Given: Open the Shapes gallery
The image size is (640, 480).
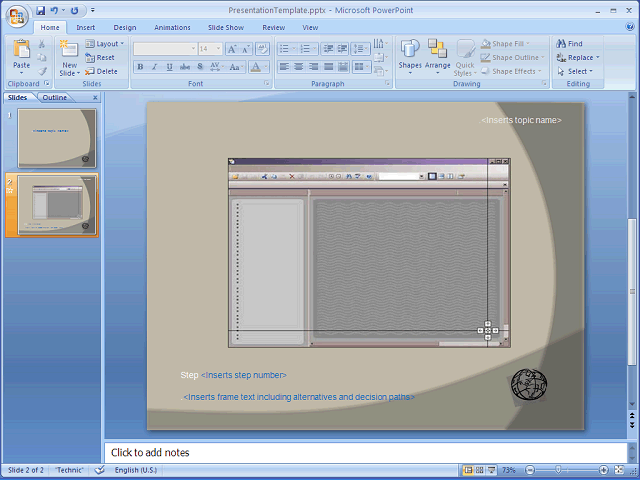Looking at the screenshot, I should click(x=410, y=57).
